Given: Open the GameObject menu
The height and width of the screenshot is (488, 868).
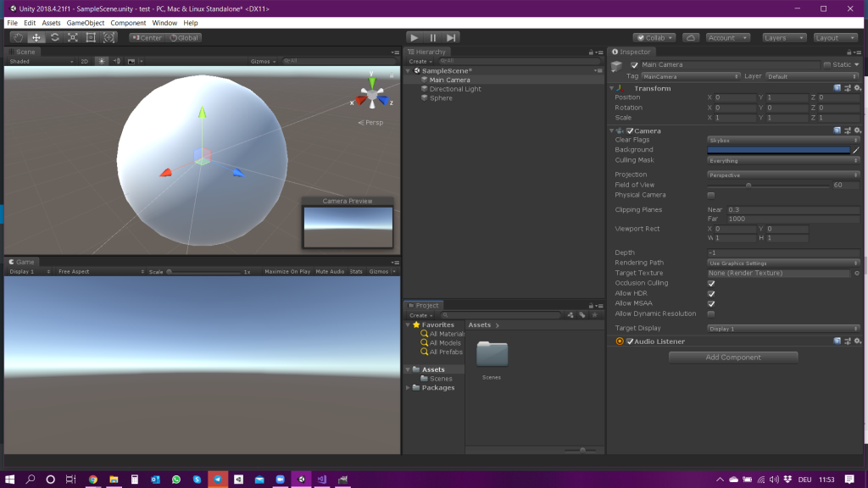Looking at the screenshot, I should pyautogui.click(x=85, y=23).
